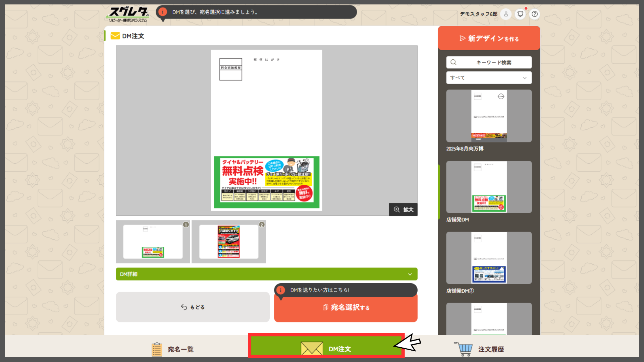Click the help question mark icon

(535, 14)
